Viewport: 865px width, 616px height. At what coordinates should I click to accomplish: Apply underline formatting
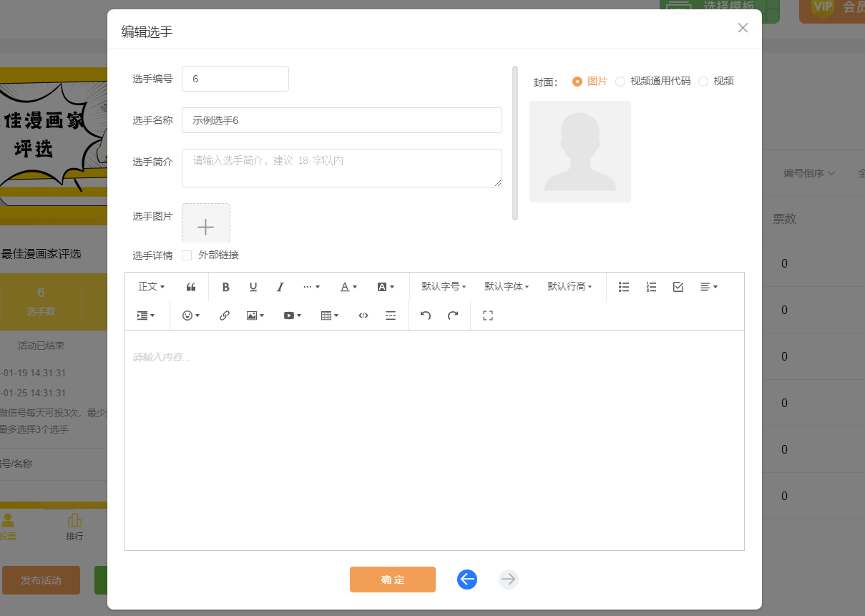(x=253, y=287)
